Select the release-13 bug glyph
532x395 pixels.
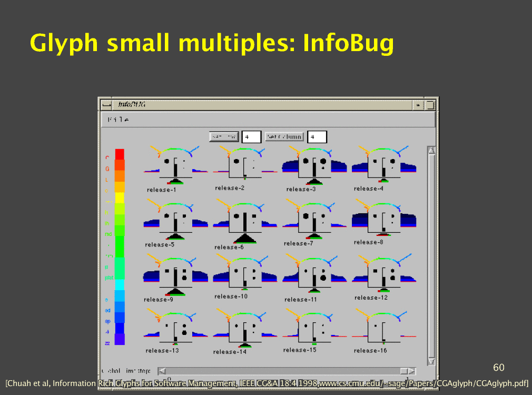coord(175,327)
